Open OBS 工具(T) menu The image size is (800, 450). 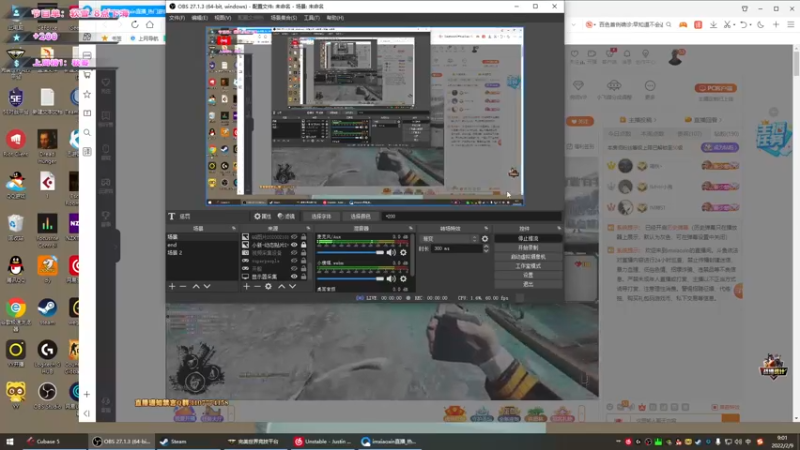point(311,18)
